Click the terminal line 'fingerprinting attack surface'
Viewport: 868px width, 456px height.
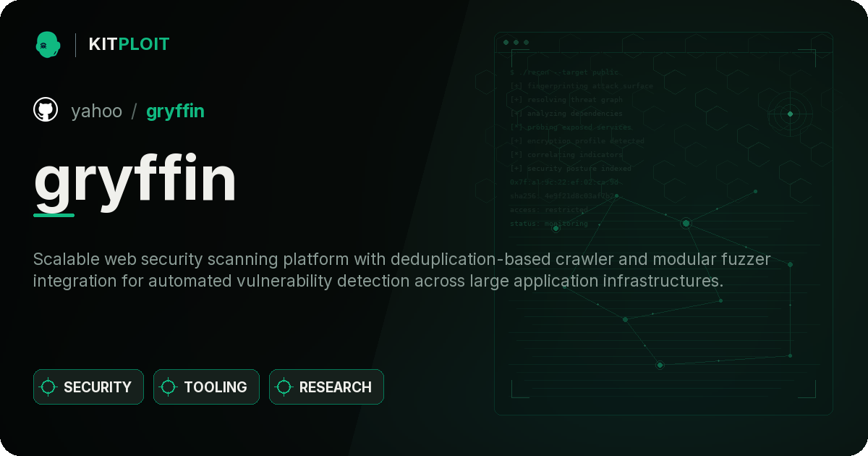[581, 86]
